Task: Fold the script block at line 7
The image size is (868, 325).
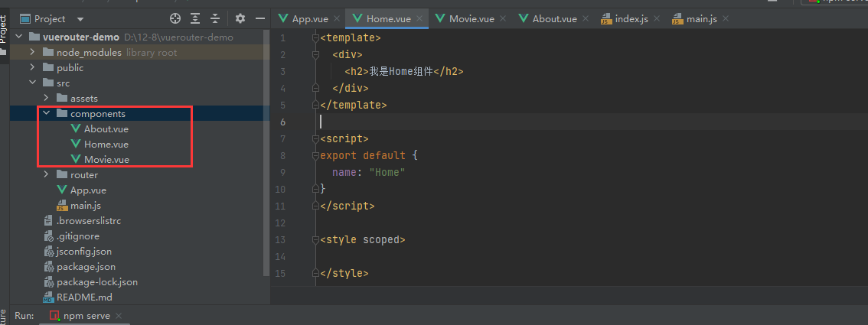Action: coord(315,138)
